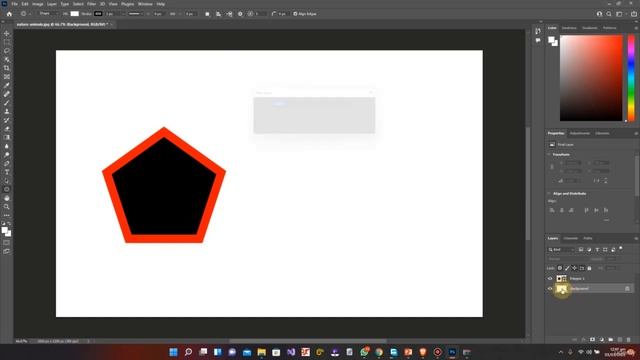
Task: Select the Horizontal Type tool
Action: point(7,172)
